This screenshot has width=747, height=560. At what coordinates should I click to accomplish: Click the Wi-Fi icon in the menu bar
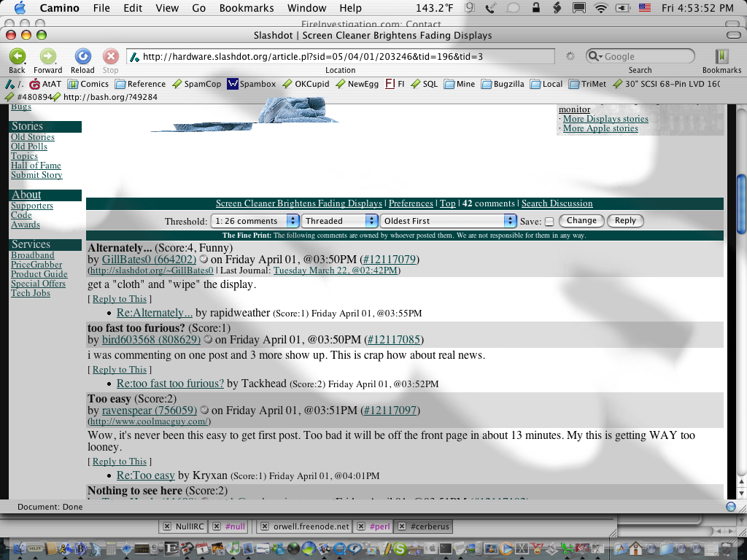(x=601, y=7)
